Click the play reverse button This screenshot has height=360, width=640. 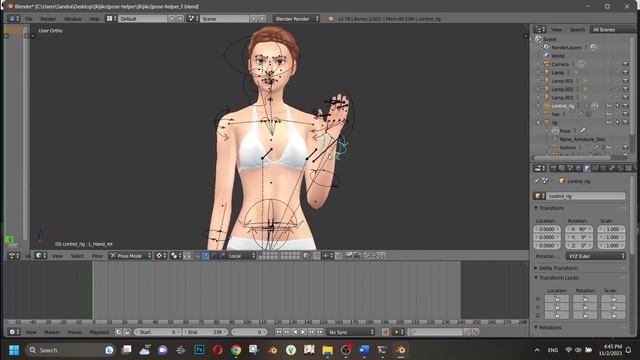click(x=295, y=332)
